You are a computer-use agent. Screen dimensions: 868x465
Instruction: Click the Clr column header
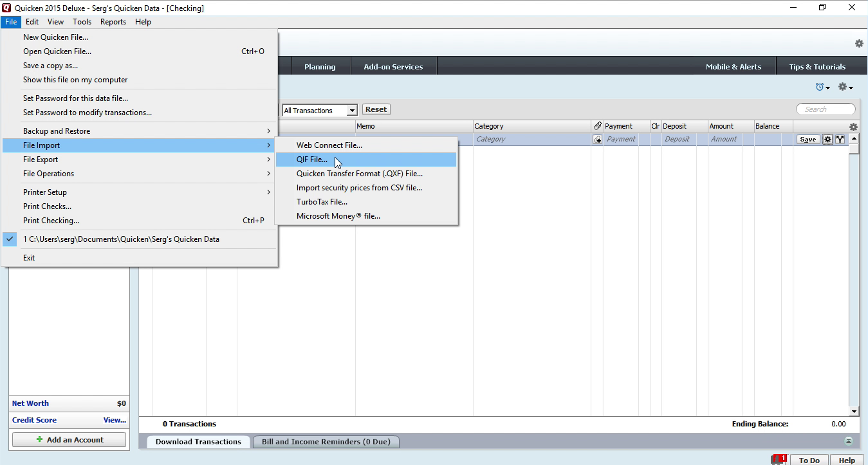(656, 126)
